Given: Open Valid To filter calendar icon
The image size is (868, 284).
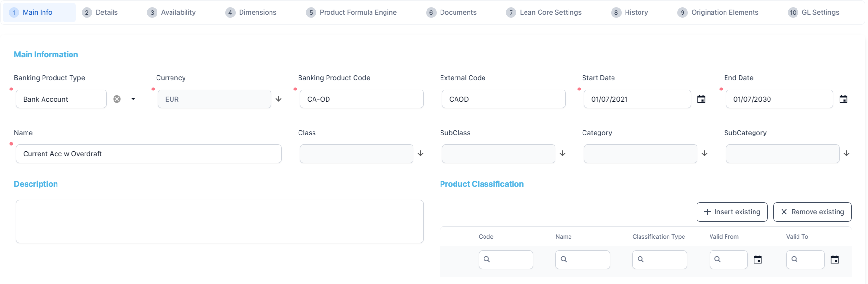Looking at the screenshot, I should point(835,260).
